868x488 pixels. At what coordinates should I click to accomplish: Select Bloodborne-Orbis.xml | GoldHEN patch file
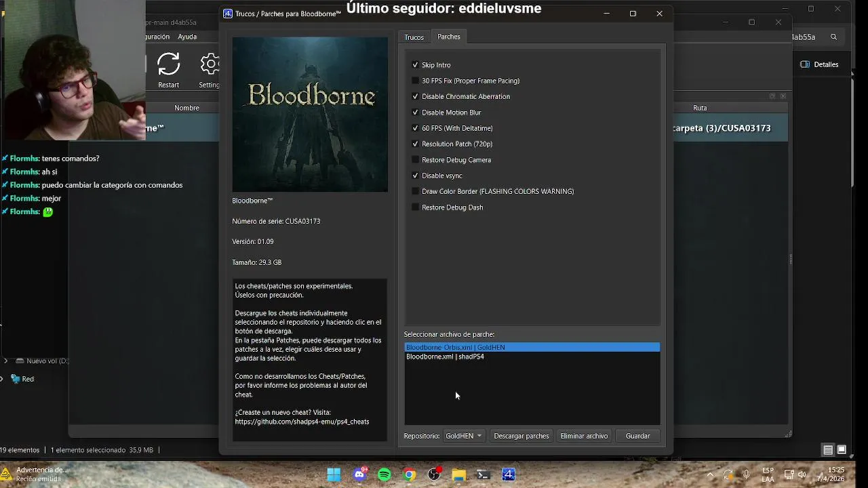(532, 347)
